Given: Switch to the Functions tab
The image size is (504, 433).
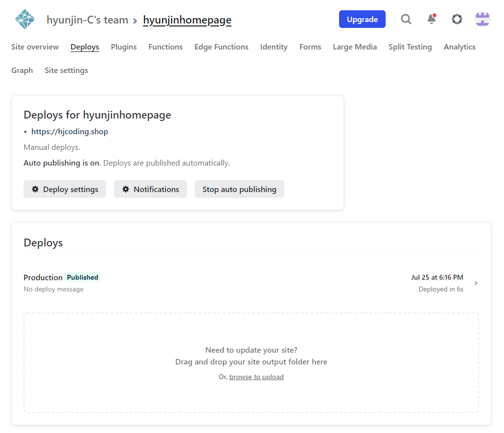Looking at the screenshot, I should click(165, 47).
